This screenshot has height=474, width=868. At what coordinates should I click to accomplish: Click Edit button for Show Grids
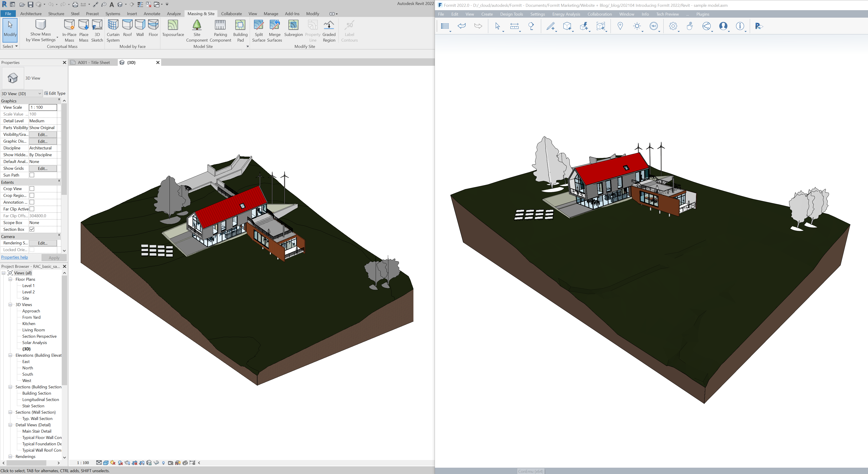pos(43,168)
